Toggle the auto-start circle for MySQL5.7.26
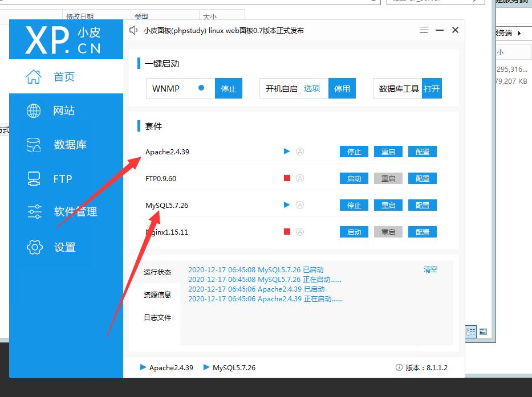 [x=300, y=205]
